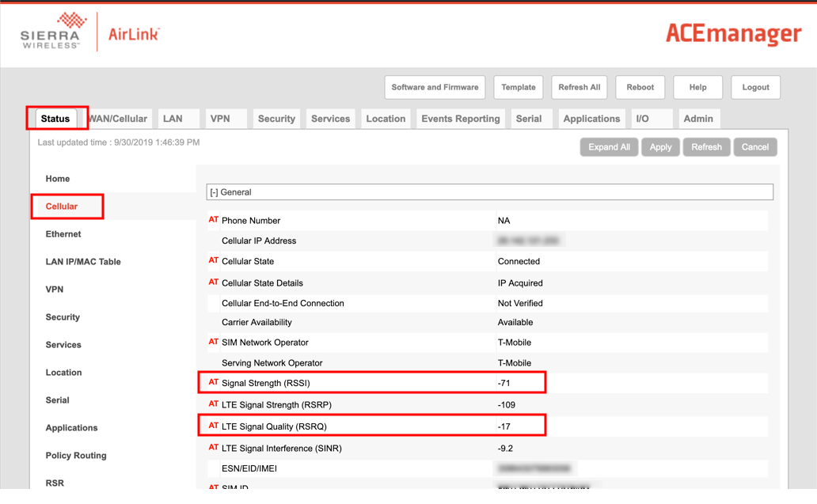The height and width of the screenshot is (504, 817).
Task: Select Location in the left sidebar
Action: click(x=64, y=373)
